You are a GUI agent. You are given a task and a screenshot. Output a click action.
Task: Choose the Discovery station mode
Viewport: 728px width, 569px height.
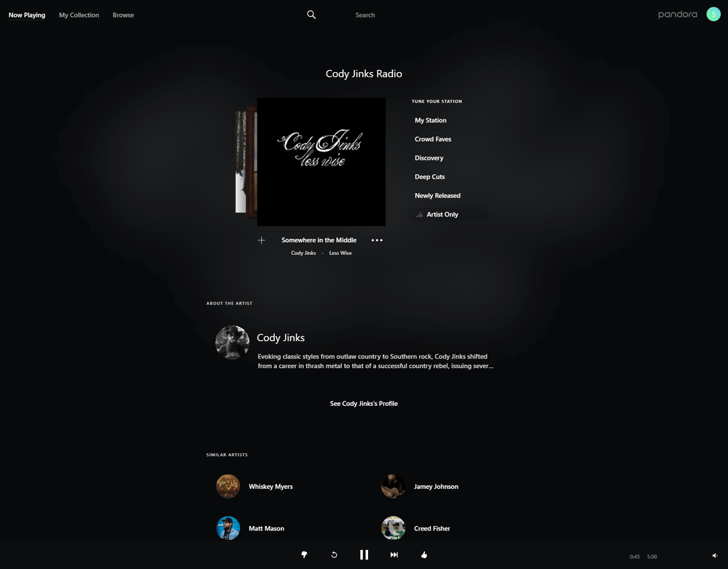click(429, 158)
